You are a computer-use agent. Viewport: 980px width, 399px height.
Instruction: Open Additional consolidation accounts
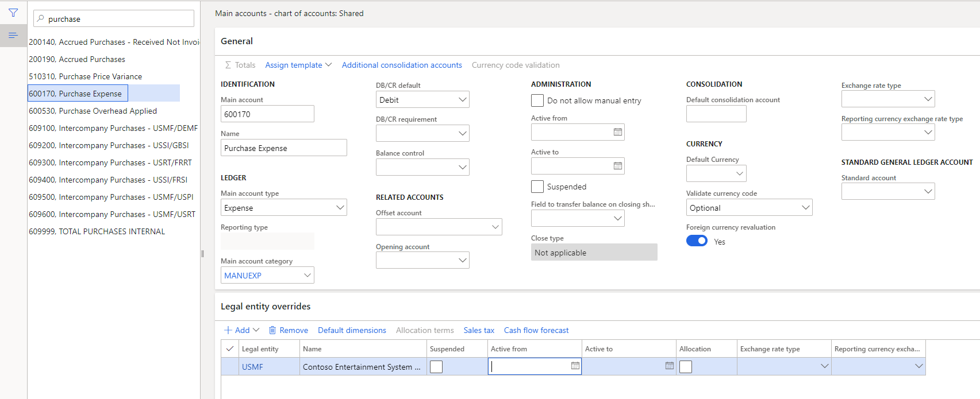click(x=402, y=65)
